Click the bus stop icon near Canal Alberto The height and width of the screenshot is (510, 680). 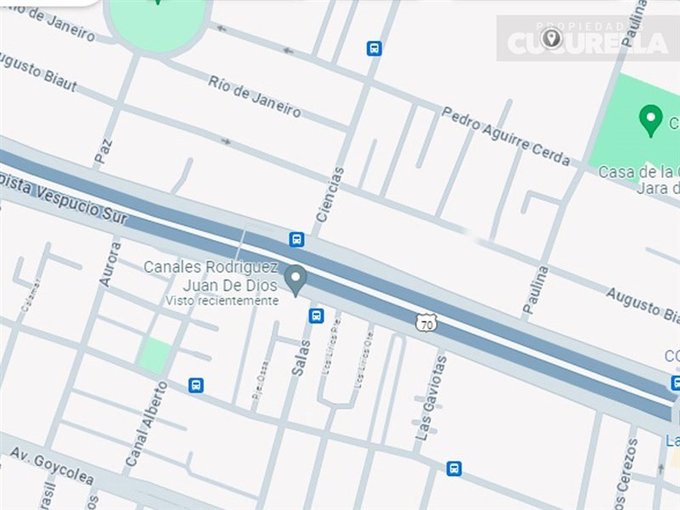point(196,385)
